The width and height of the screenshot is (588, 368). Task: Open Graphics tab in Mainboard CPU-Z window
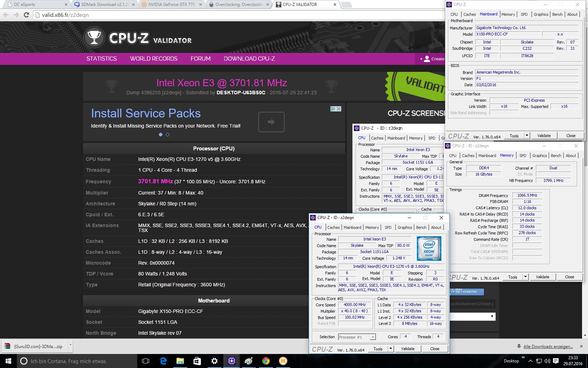click(541, 14)
